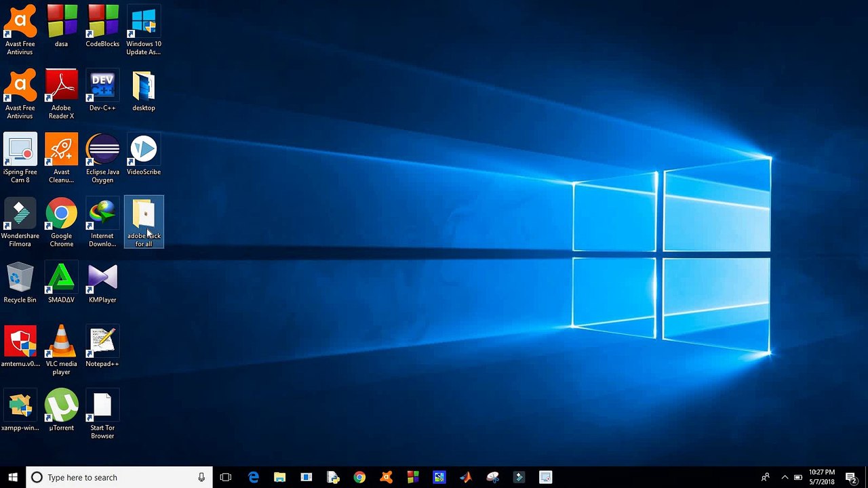Check the battery status icon
This screenshot has height=488, width=868.
pyautogui.click(x=798, y=477)
